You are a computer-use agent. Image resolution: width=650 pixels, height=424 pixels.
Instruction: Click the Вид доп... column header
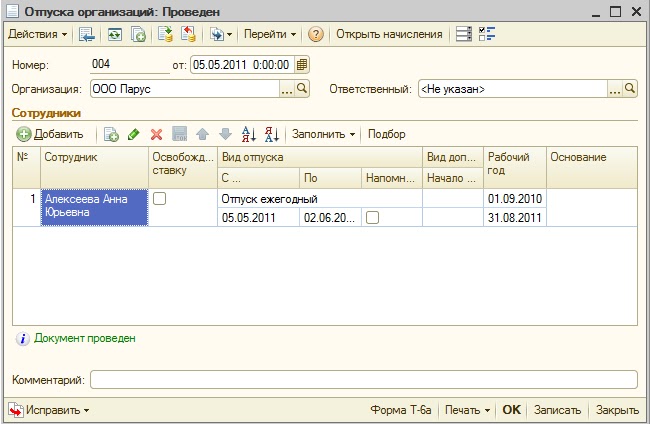coord(453,157)
